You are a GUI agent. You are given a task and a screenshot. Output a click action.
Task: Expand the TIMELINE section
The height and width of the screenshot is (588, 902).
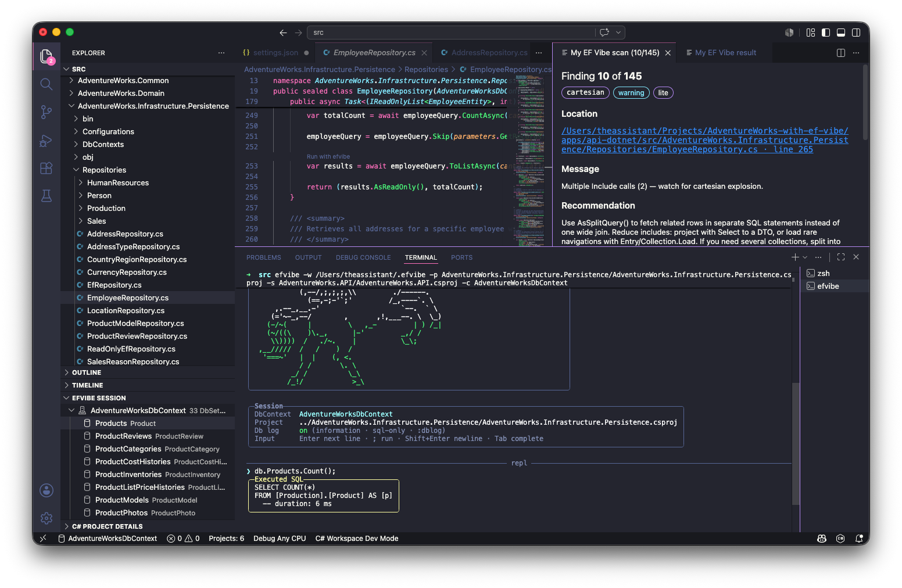(x=148, y=385)
